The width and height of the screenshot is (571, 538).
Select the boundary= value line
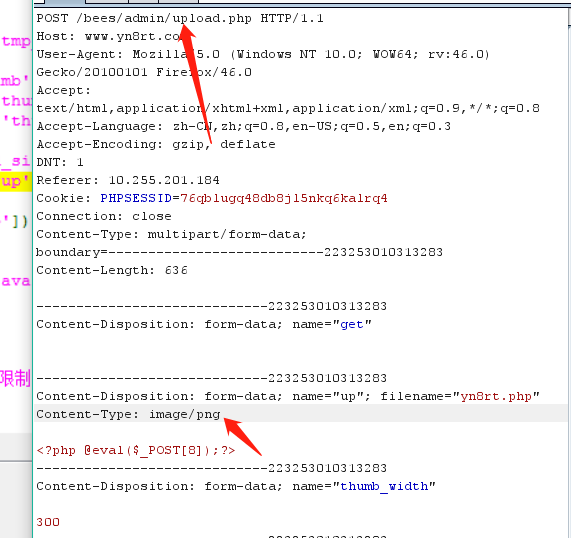[x=239, y=252]
